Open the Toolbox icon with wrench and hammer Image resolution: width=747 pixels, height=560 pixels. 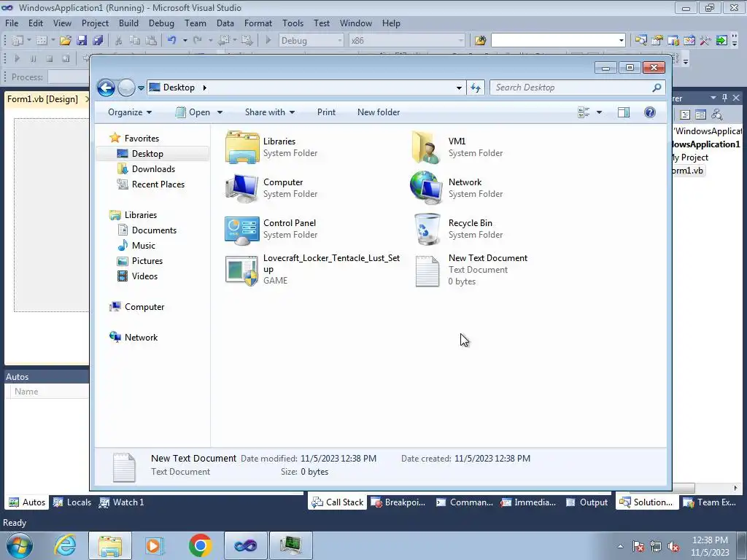point(705,41)
